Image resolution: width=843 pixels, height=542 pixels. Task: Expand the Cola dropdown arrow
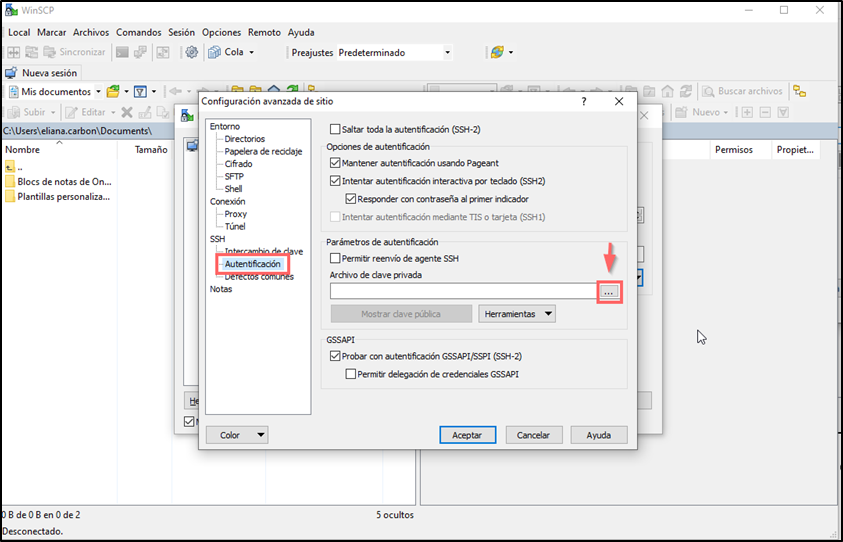(x=252, y=52)
